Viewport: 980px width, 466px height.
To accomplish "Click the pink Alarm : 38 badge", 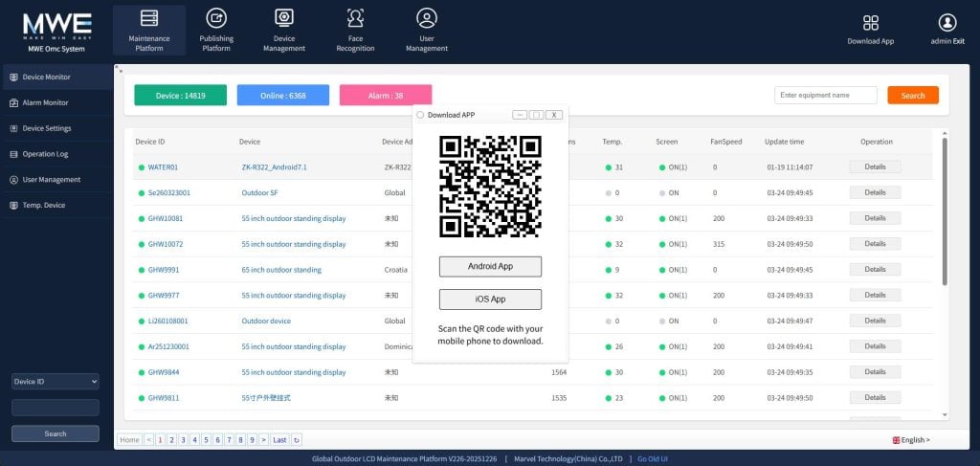I will pyautogui.click(x=386, y=96).
